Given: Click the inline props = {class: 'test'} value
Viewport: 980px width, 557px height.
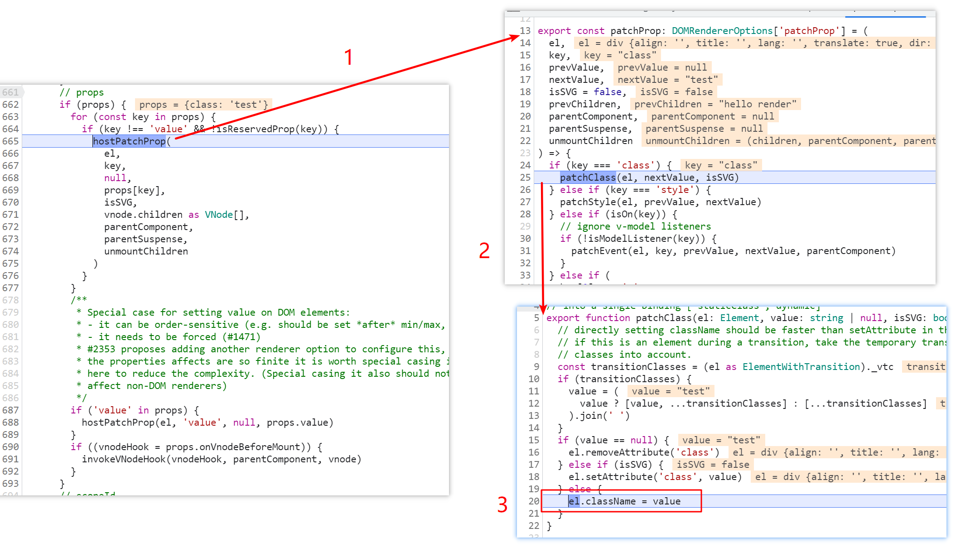Looking at the screenshot, I should (x=203, y=105).
